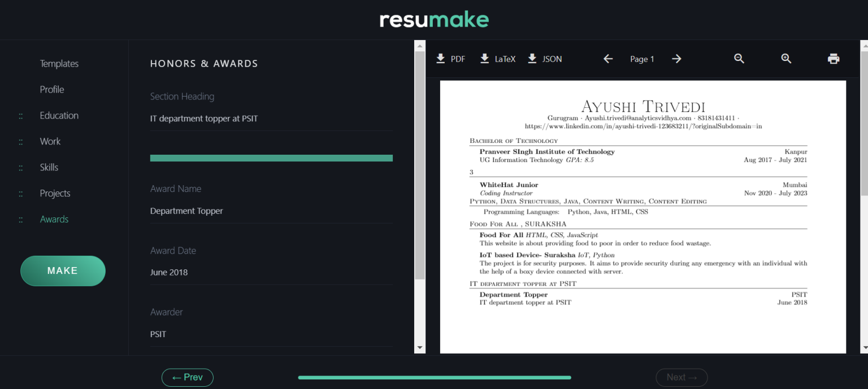Click IoT based Device- Suraksha title
Image resolution: width=868 pixels, height=389 pixels.
(527, 255)
